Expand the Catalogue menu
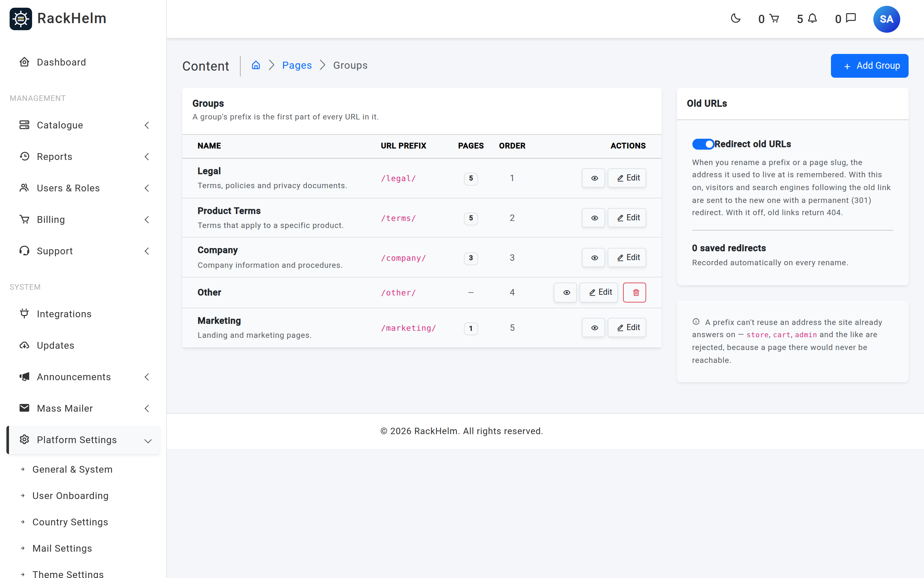 point(83,125)
